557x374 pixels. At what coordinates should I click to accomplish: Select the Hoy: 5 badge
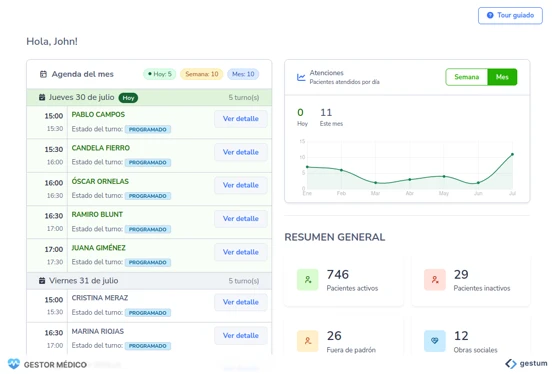(159, 74)
